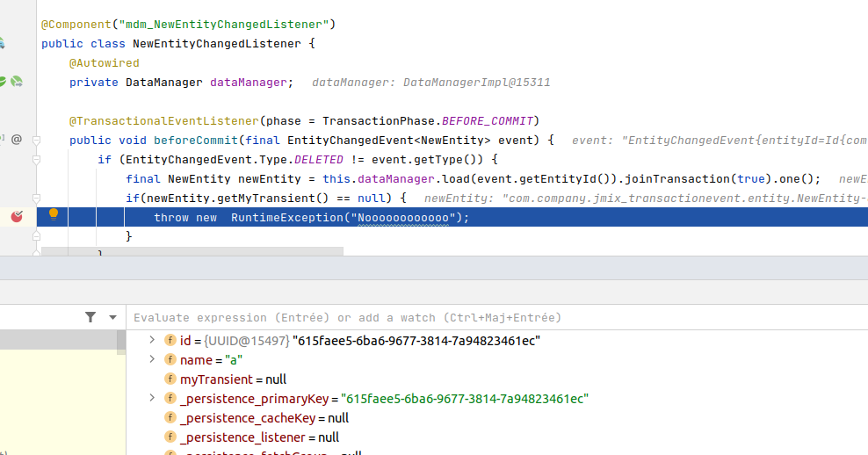Click the field icon beside myTransient

170,379
